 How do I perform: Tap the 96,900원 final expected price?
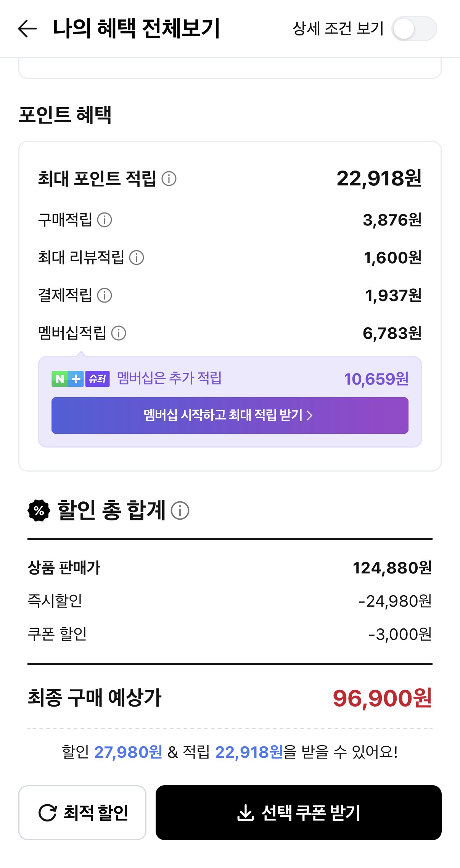(x=382, y=698)
